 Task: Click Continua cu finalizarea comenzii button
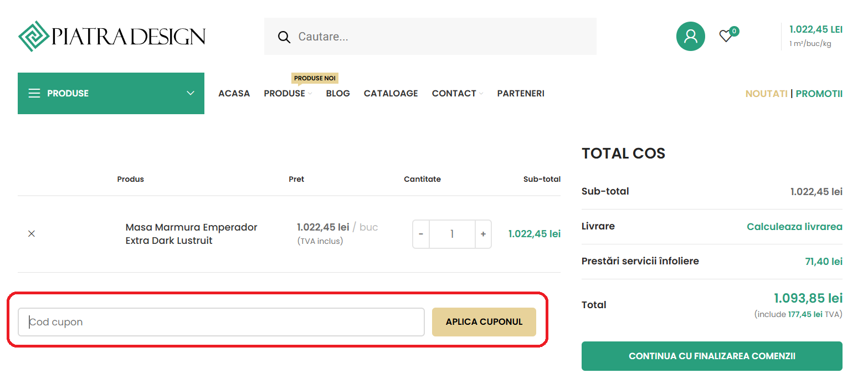711,356
